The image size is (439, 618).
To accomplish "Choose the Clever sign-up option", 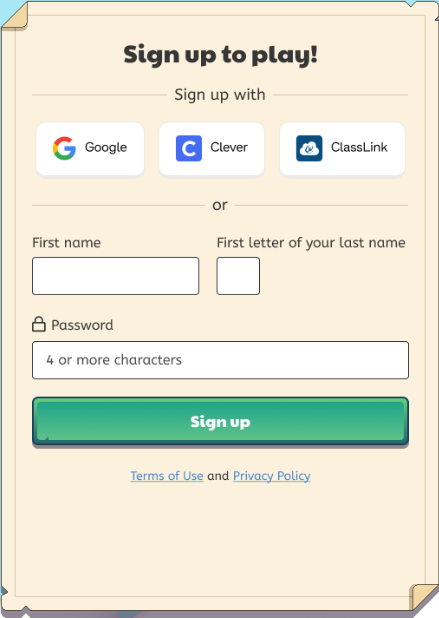I will click(x=212, y=149).
